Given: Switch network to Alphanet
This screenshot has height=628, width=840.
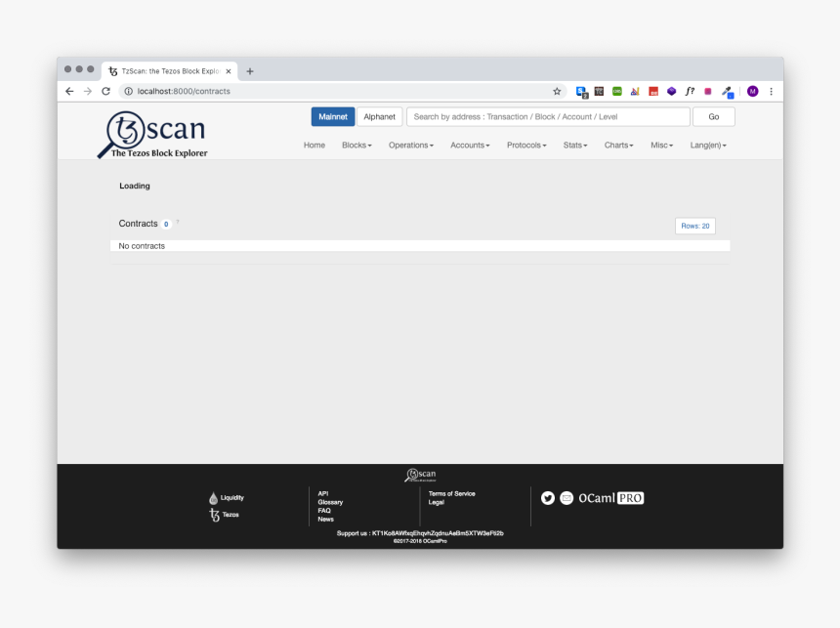Looking at the screenshot, I should [379, 117].
